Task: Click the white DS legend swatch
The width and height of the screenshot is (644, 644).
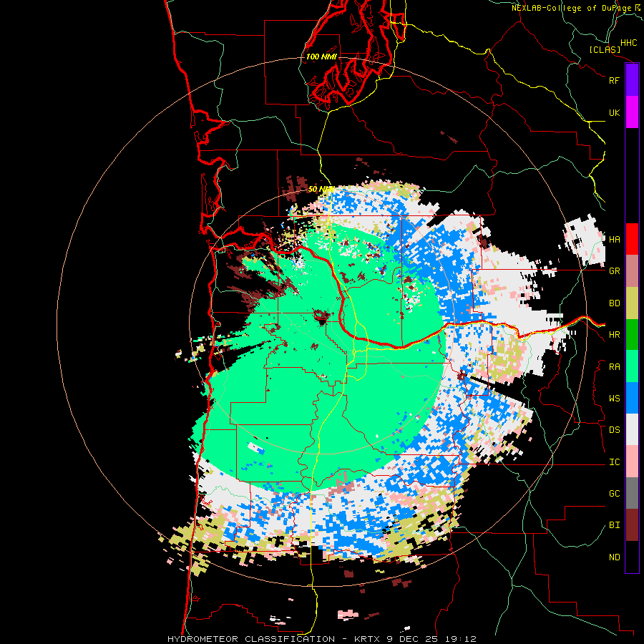Action: (x=632, y=429)
